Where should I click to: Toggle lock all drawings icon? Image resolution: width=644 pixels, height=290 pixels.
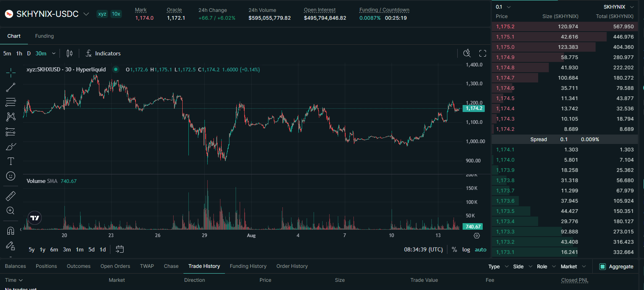pos(11,246)
